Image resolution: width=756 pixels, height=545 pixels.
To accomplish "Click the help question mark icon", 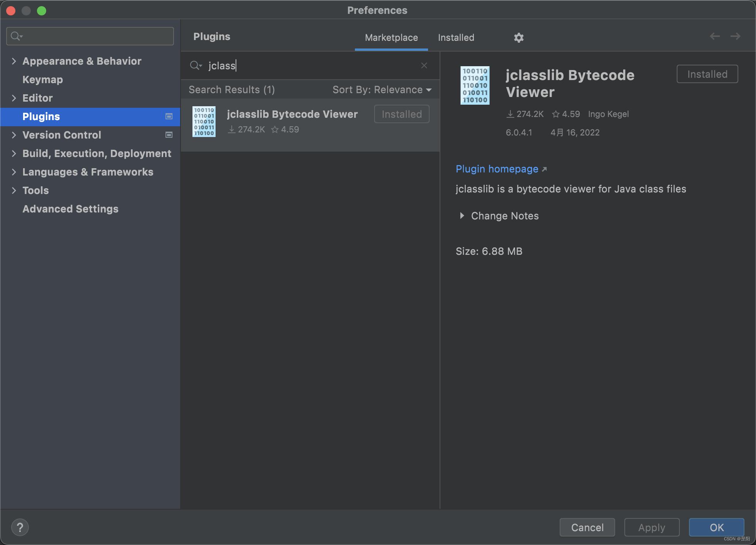I will tap(20, 527).
